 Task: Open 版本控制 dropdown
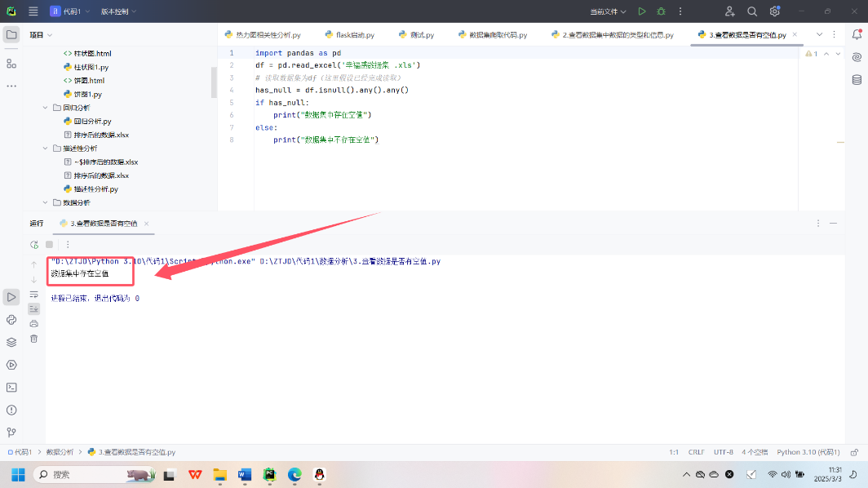click(x=118, y=11)
